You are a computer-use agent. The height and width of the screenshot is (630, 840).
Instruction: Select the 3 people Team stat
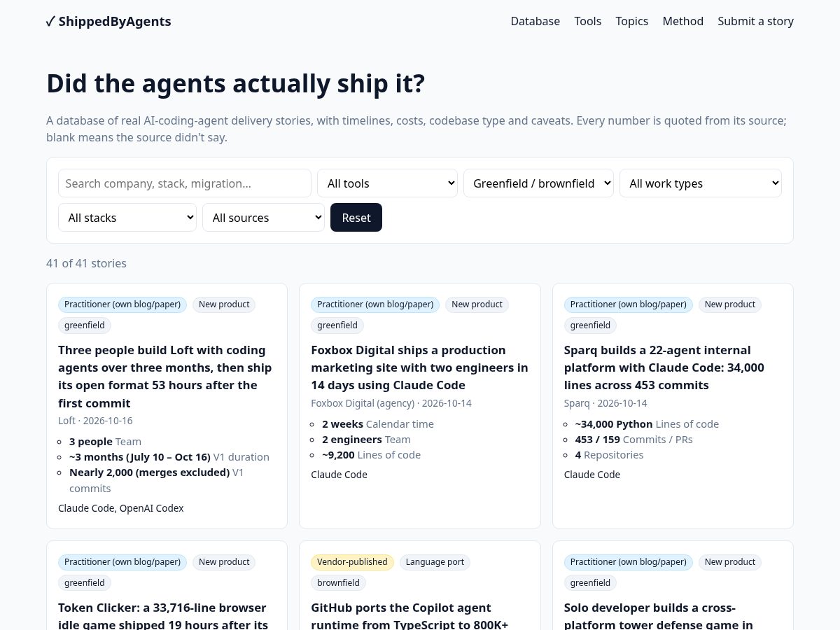pyautogui.click(x=106, y=442)
